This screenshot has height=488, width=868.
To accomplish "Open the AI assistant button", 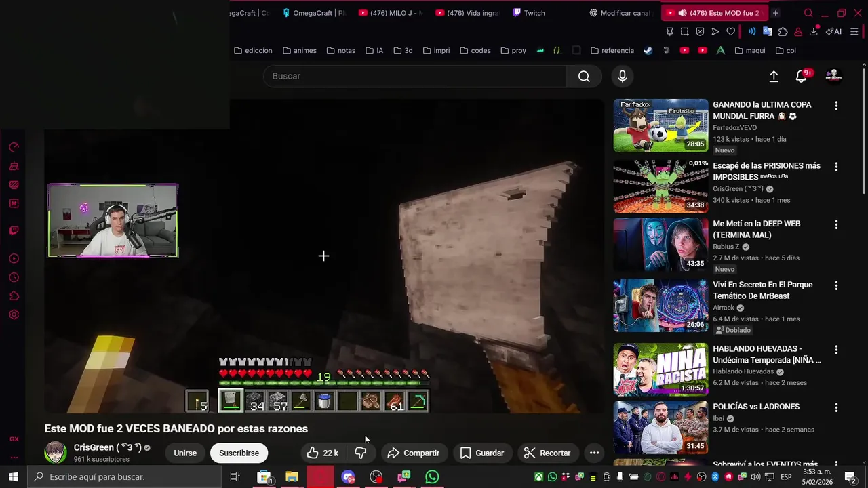I will click(x=833, y=31).
